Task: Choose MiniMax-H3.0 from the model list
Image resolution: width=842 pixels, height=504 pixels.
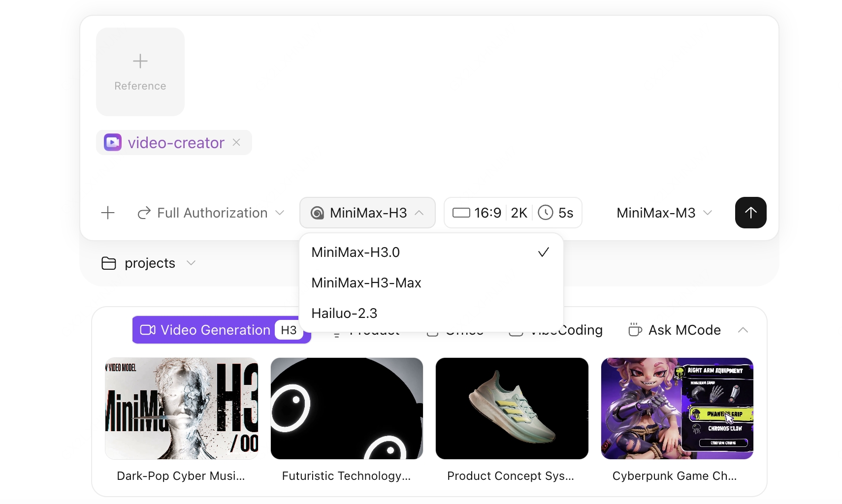Action: coord(431,252)
